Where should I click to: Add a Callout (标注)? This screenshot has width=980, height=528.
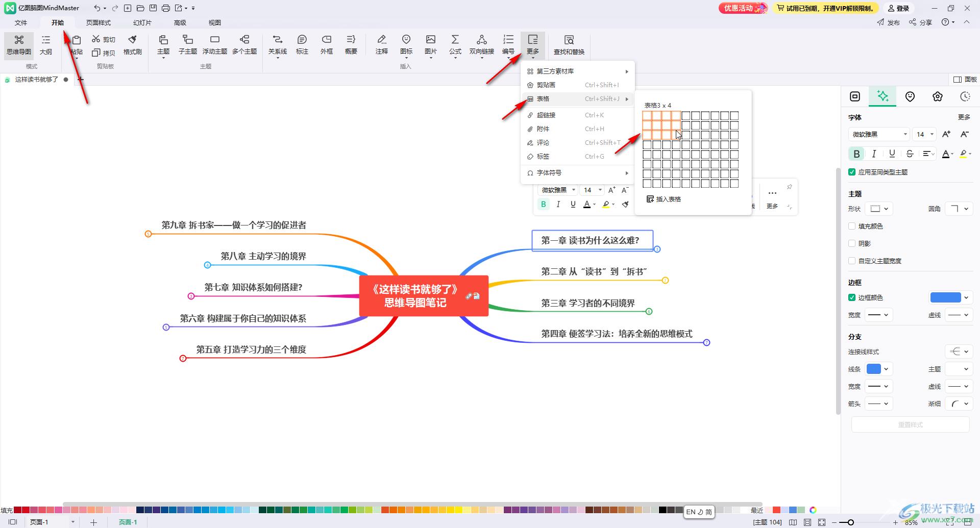(x=302, y=45)
